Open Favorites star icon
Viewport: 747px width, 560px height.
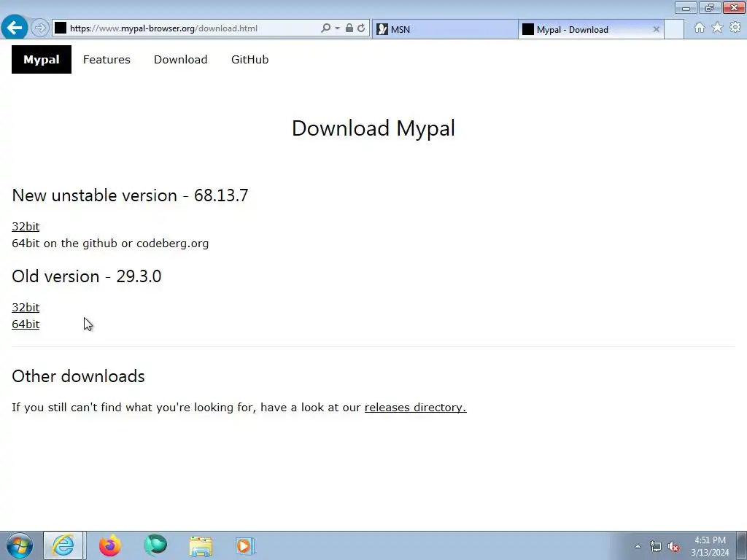click(x=717, y=28)
